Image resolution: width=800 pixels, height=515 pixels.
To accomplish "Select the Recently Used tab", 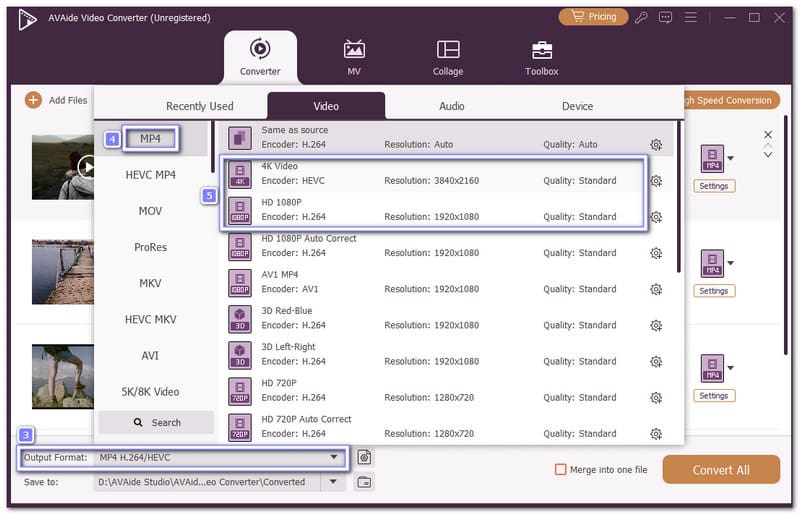I will [200, 106].
